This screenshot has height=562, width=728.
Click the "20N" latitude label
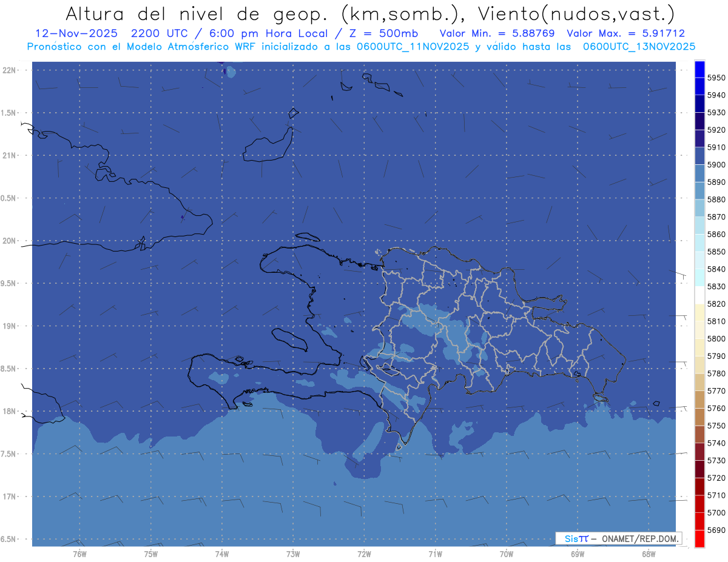click(8, 241)
